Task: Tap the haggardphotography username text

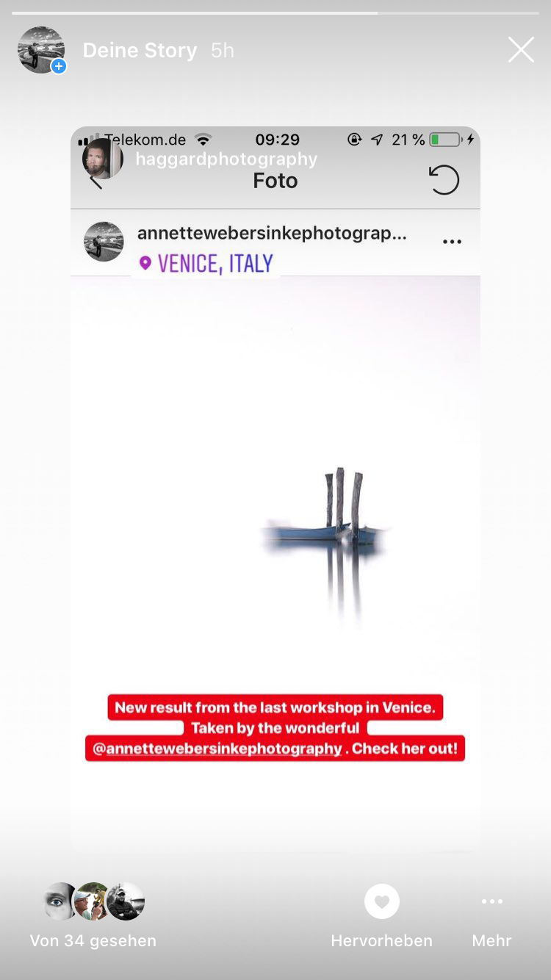Action: point(226,159)
